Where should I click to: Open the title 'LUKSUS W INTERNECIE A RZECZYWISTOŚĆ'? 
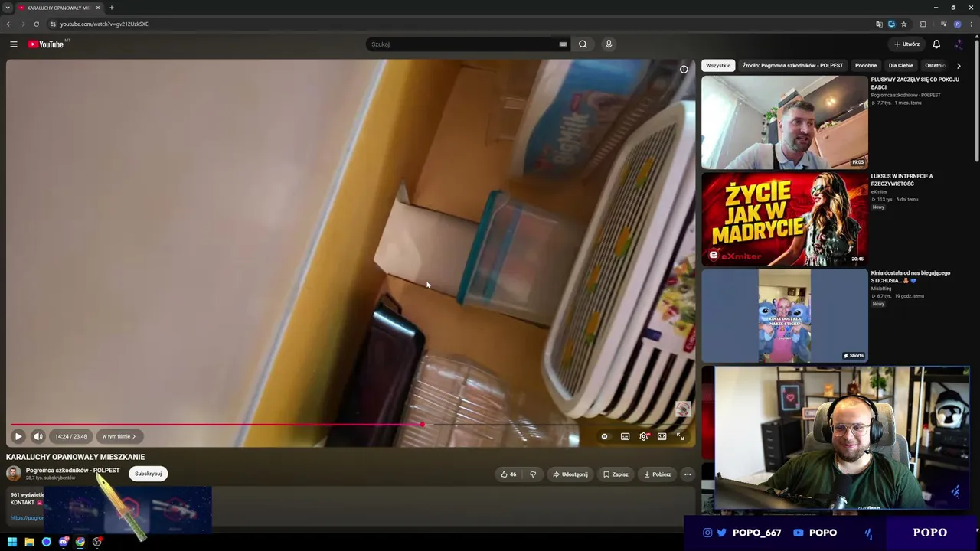[x=902, y=180]
